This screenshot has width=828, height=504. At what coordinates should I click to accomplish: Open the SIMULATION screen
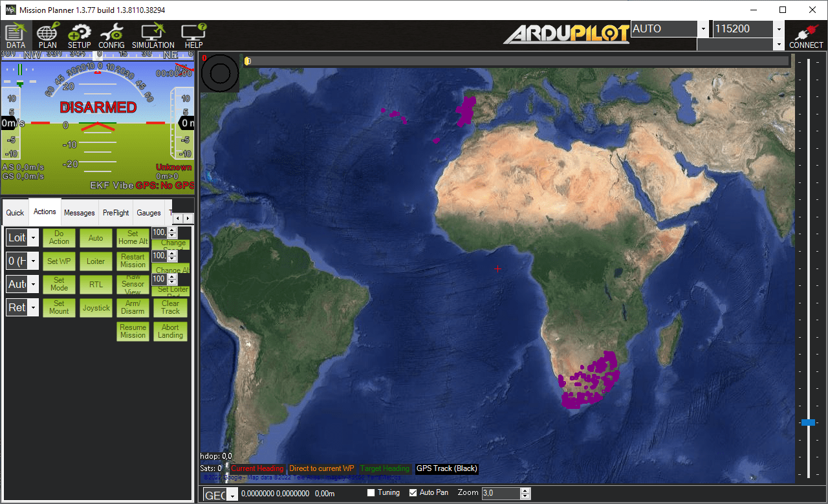153,36
